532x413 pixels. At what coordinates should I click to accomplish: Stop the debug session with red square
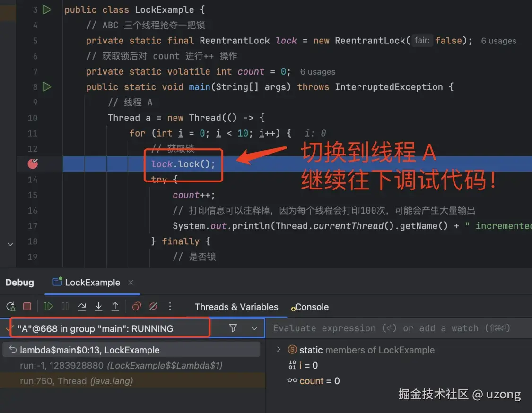pos(27,307)
